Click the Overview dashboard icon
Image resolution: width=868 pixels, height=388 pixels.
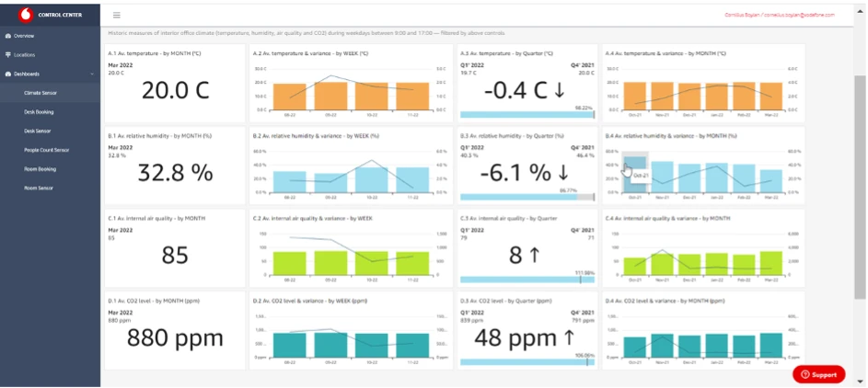pyautogui.click(x=8, y=36)
